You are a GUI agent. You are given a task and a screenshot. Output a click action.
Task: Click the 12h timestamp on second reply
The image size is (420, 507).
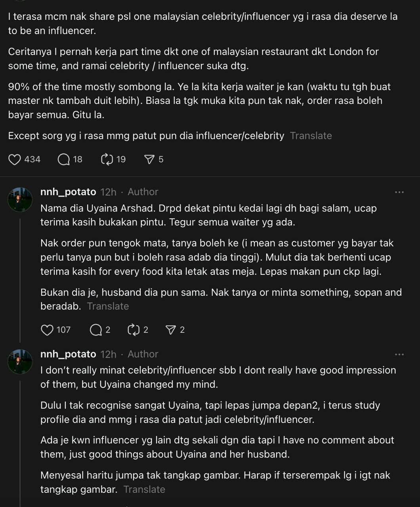pos(108,355)
